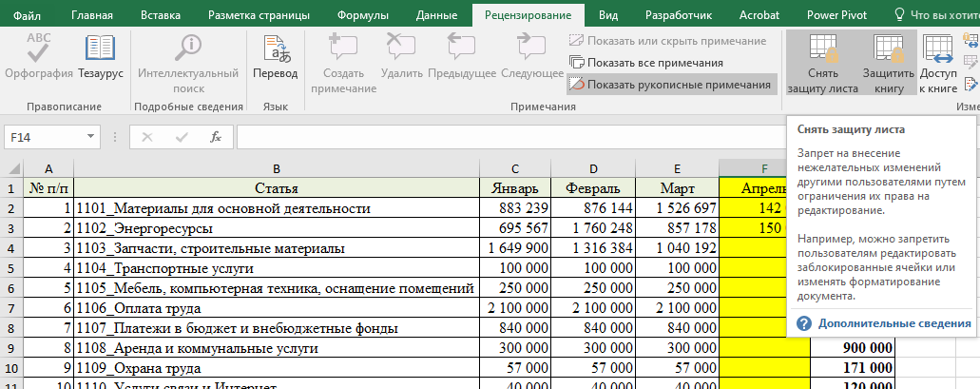980x389 pixels.
Task: Click the allow users to edit ranges icon
Action: [971, 62]
